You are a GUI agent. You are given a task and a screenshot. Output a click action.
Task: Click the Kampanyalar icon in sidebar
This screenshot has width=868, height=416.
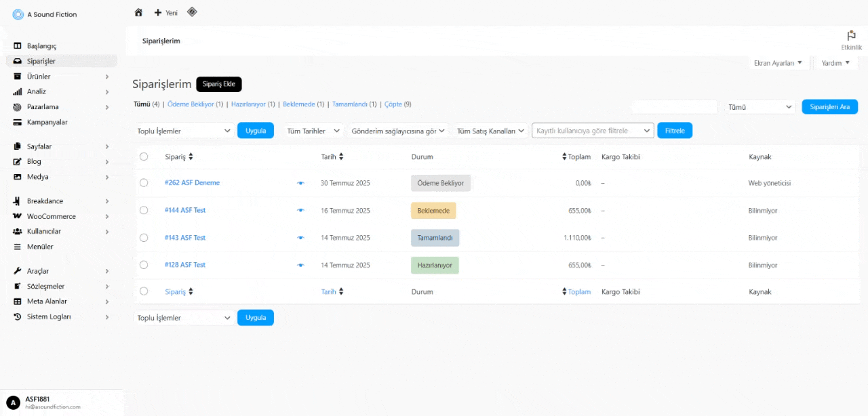click(x=18, y=123)
